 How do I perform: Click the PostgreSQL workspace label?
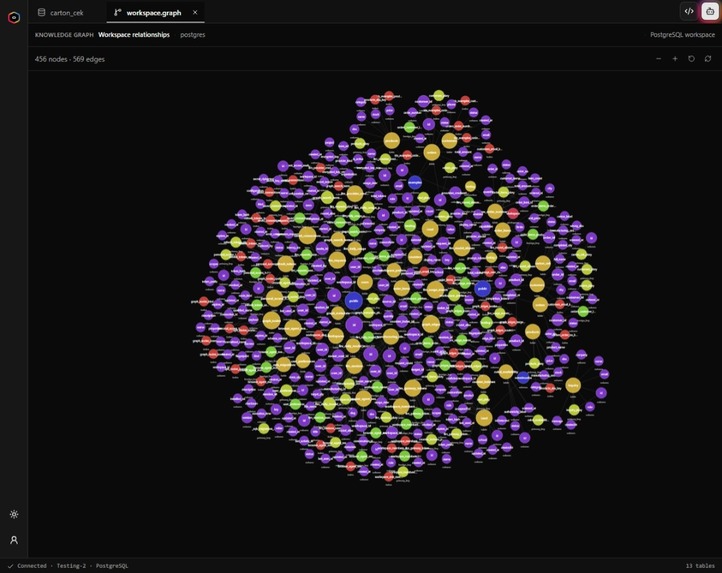pos(682,35)
